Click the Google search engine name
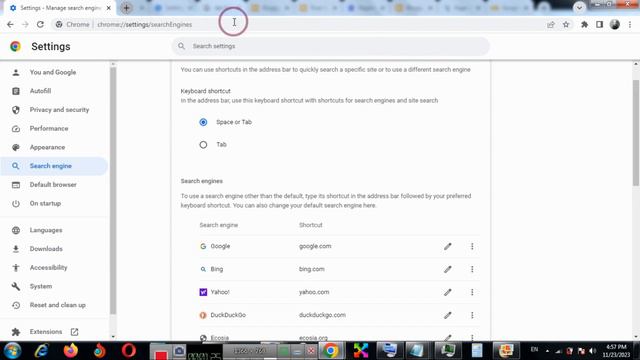640x360 pixels. (x=220, y=246)
